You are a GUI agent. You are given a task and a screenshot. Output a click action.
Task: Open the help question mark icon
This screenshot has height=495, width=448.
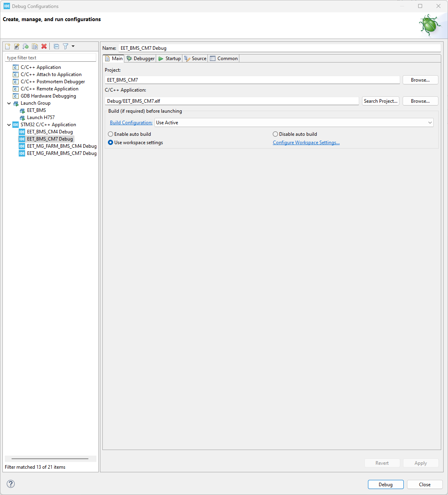tap(11, 484)
